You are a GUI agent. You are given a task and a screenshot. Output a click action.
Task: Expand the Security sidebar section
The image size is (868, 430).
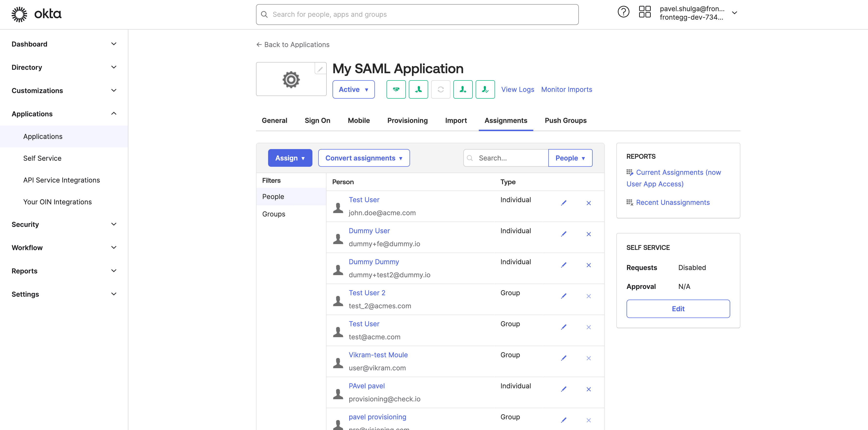point(64,224)
